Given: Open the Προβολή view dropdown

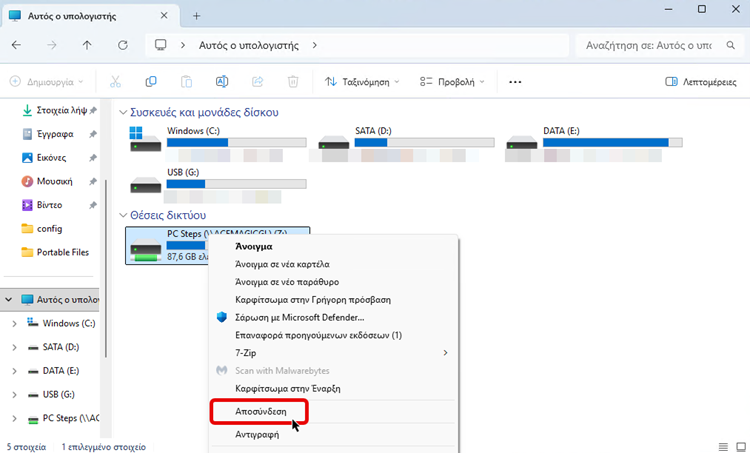Looking at the screenshot, I should tap(452, 82).
